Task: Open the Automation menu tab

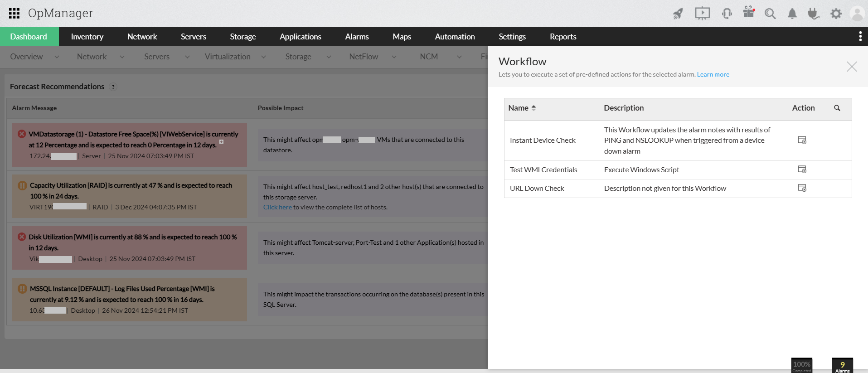Action: (455, 37)
